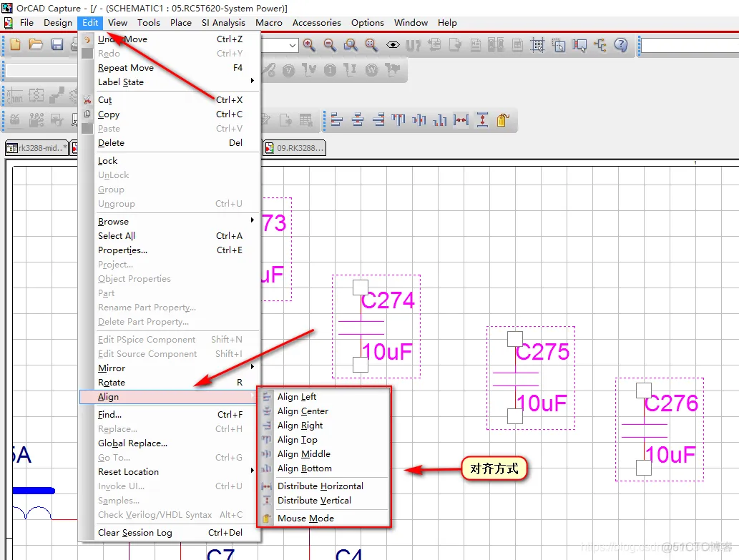Open the Tools menu
The width and height of the screenshot is (739, 560).
[149, 23]
